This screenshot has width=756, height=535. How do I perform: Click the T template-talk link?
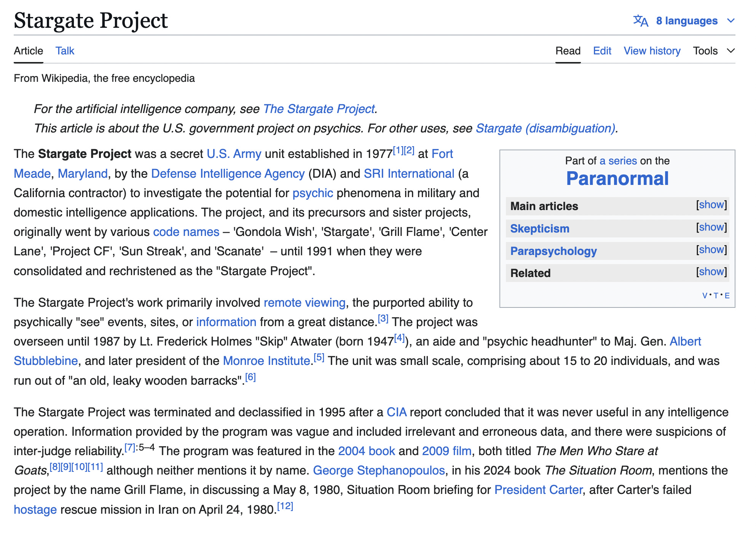tap(716, 296)
